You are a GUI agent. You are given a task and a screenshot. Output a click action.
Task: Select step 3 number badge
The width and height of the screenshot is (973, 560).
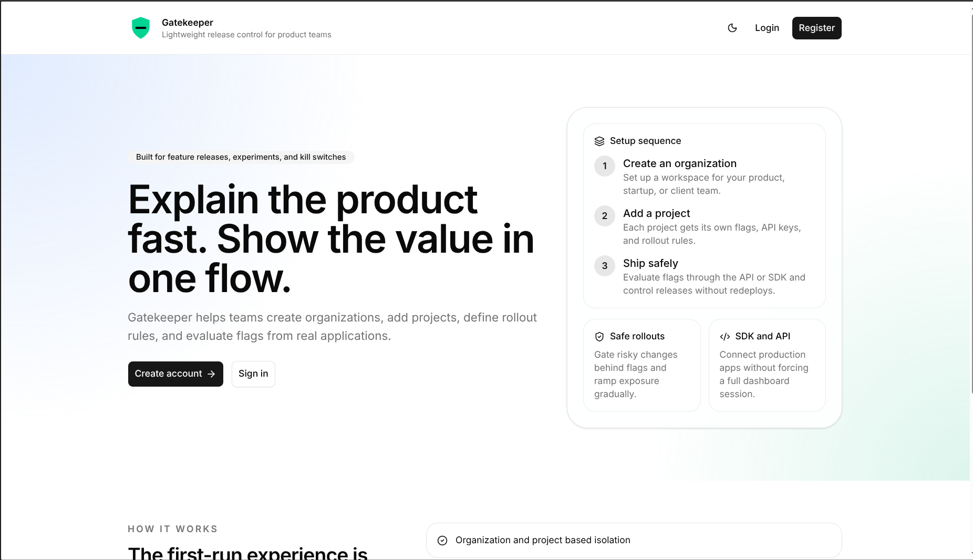[605, 266]
